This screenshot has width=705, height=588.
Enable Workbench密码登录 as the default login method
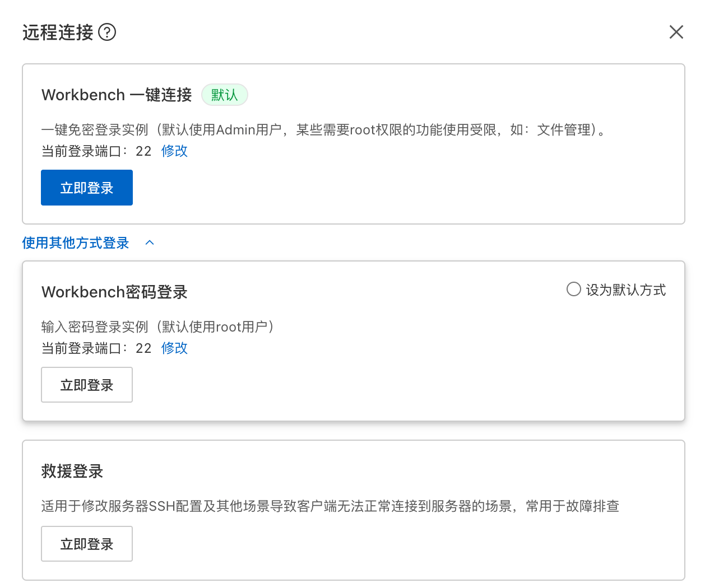click(573, 289)
